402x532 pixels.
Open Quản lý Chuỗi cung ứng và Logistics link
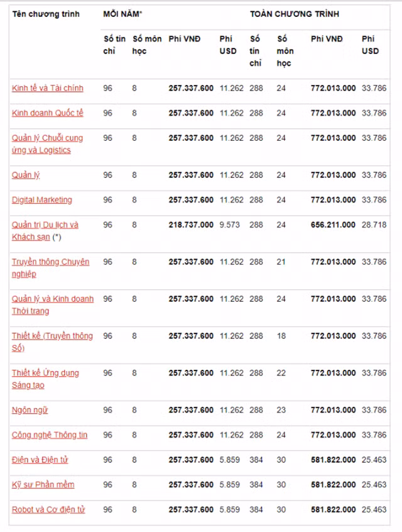(x=48, y=144)
